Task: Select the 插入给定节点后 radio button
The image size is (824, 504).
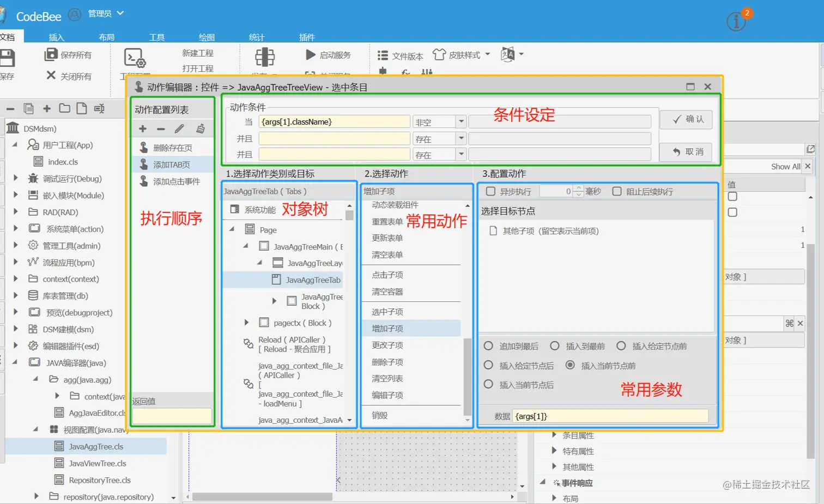Action: click(488, 365)
